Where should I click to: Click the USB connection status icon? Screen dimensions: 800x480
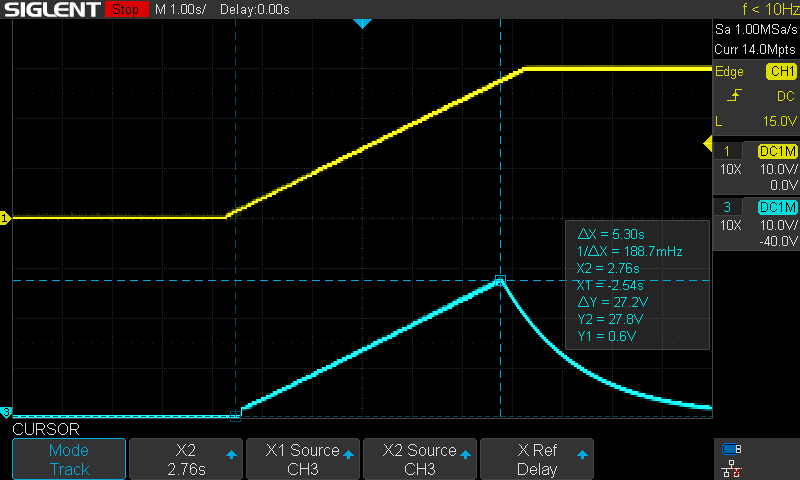tap(732, 449)
